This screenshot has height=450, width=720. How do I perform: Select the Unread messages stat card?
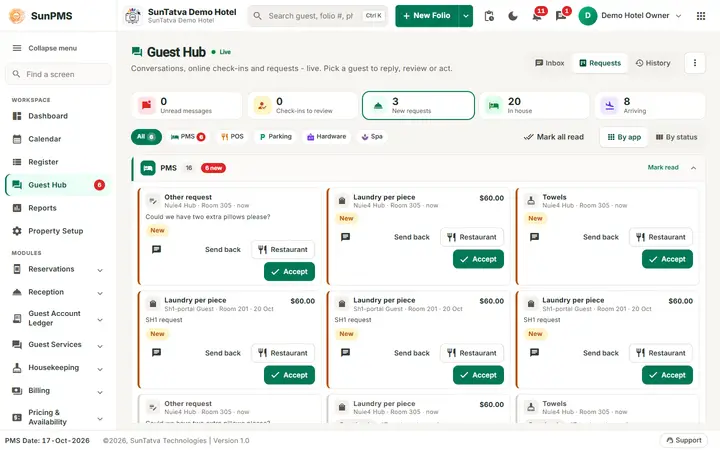tap(187, 106)
